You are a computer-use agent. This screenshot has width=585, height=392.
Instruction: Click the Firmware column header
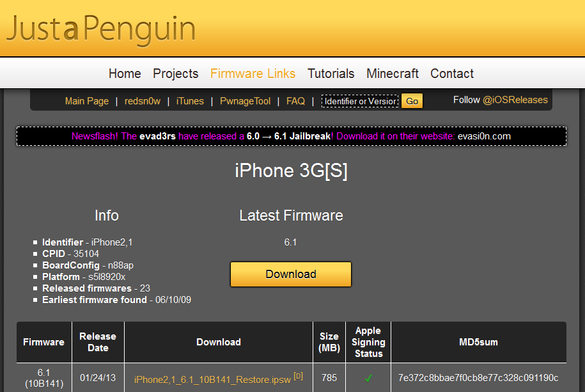pos(43,342)
